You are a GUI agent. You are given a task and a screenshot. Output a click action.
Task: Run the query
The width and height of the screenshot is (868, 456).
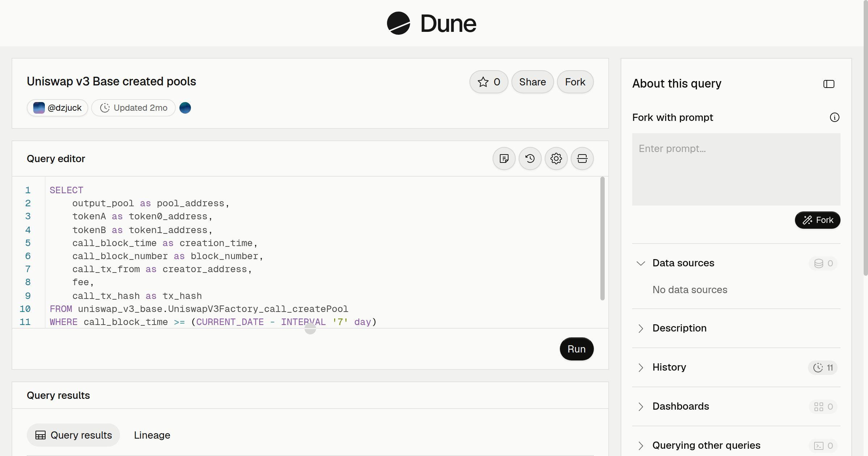576,349
